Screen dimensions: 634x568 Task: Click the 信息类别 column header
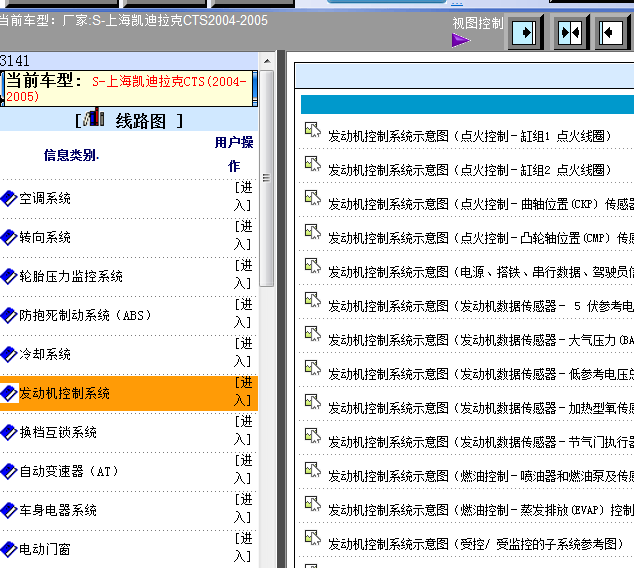[x=71, y=155]
